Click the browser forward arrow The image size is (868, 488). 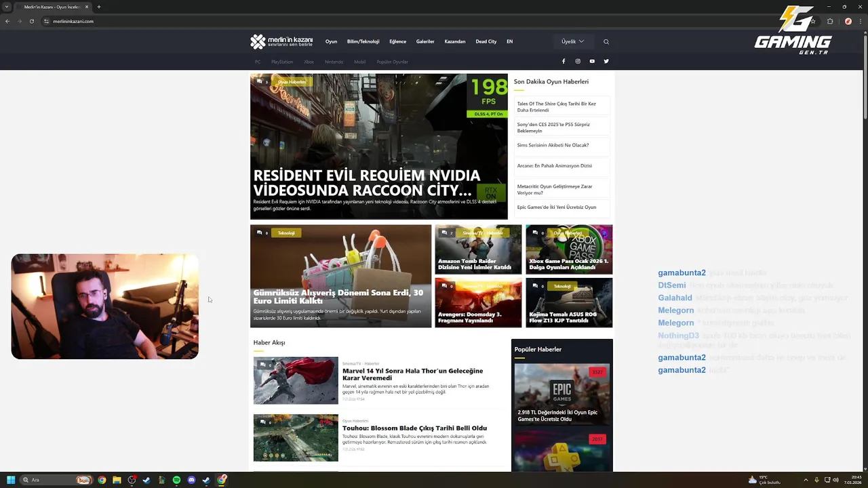point(19,21)
